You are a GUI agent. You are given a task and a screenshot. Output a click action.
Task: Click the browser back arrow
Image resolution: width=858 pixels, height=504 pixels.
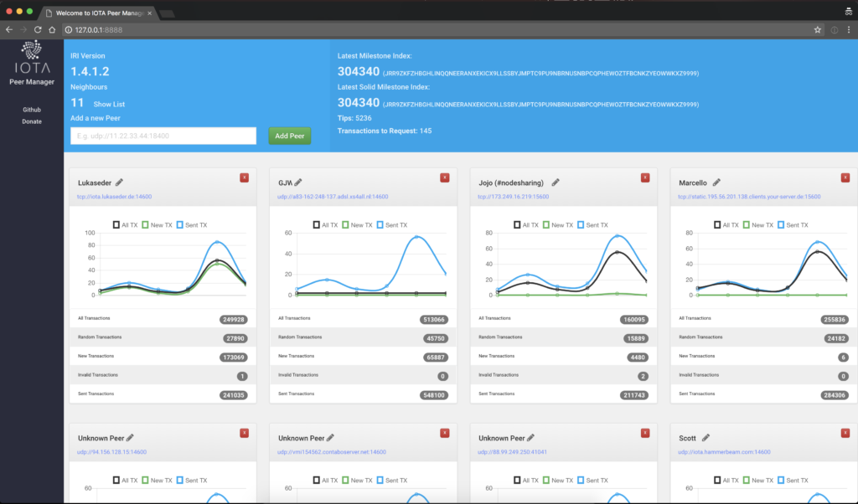tap(9, 29)
